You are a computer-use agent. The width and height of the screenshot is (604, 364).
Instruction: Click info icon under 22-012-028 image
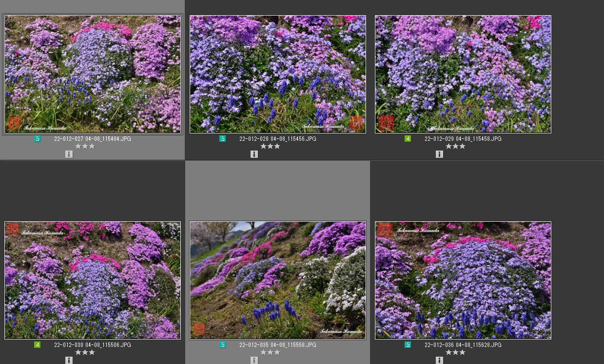[254, 154]
